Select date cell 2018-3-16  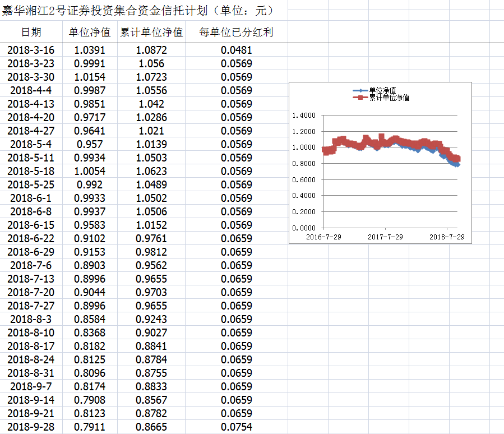point(31,50)
